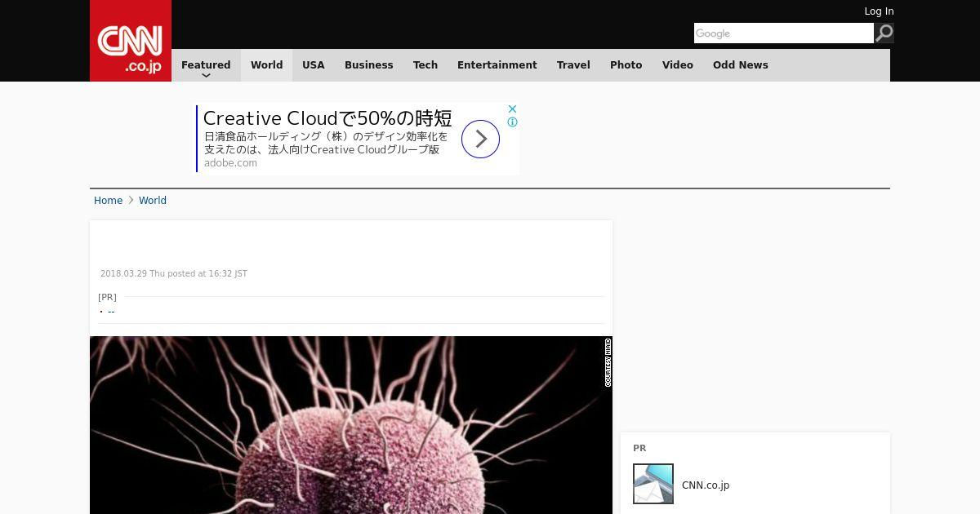
Task: Click the mail thumbnail next to CNN.co.jp
Action: 653,484
